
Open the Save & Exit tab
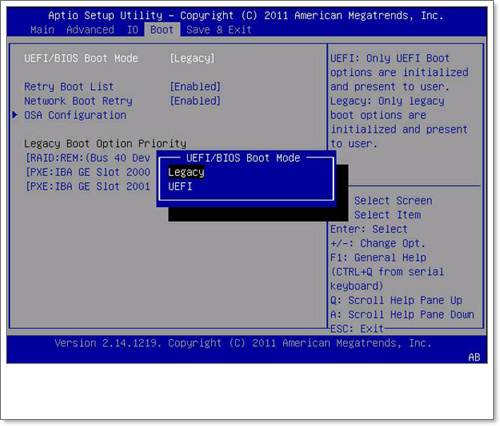pos(219,30)
